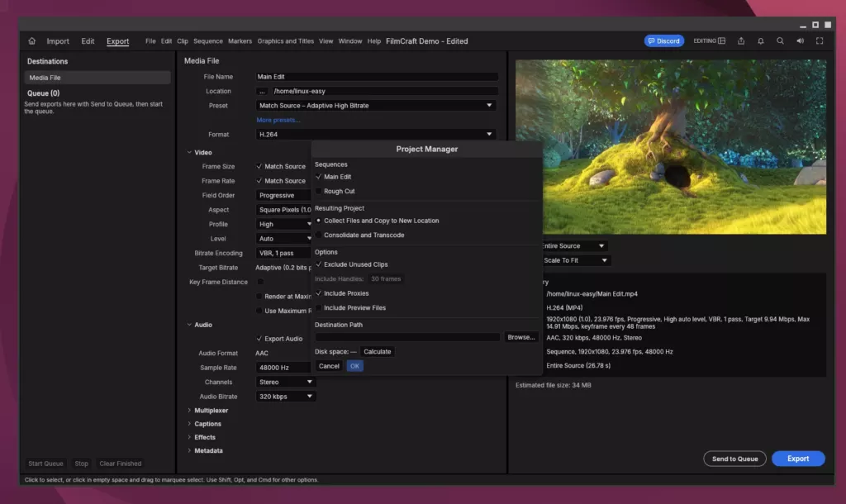Image resolution: width=846 pixels, height=504 pixels.
Task: Open the Channels Stereo dropdown
Action: click(285, 382)
